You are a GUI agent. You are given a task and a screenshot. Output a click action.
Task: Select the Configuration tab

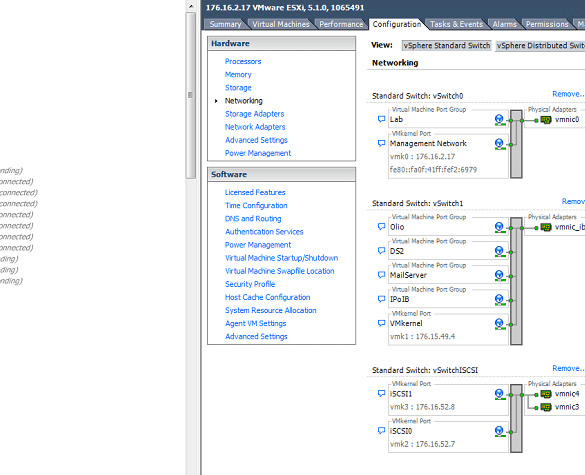click(x=397, y=24)
